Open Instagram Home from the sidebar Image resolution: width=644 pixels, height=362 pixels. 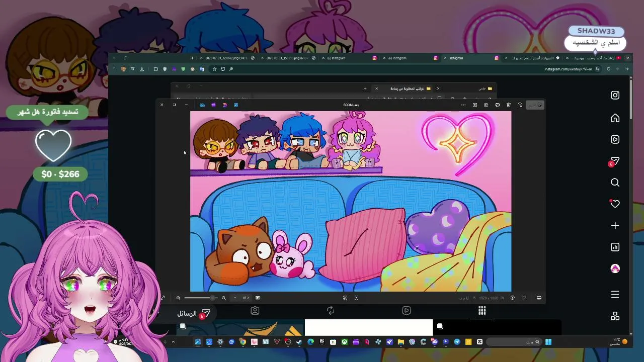pos(615,118)
